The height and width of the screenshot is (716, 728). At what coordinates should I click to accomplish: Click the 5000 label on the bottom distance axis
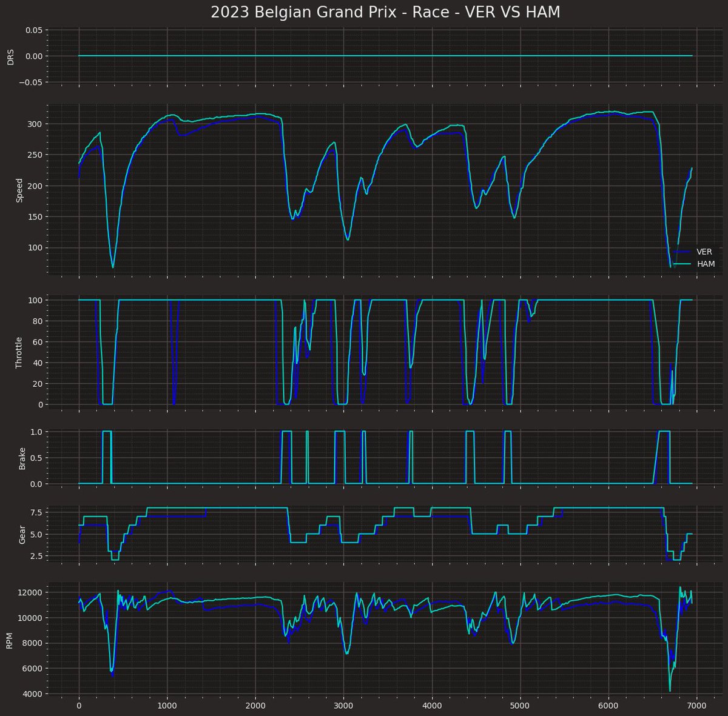pos(521,706)
